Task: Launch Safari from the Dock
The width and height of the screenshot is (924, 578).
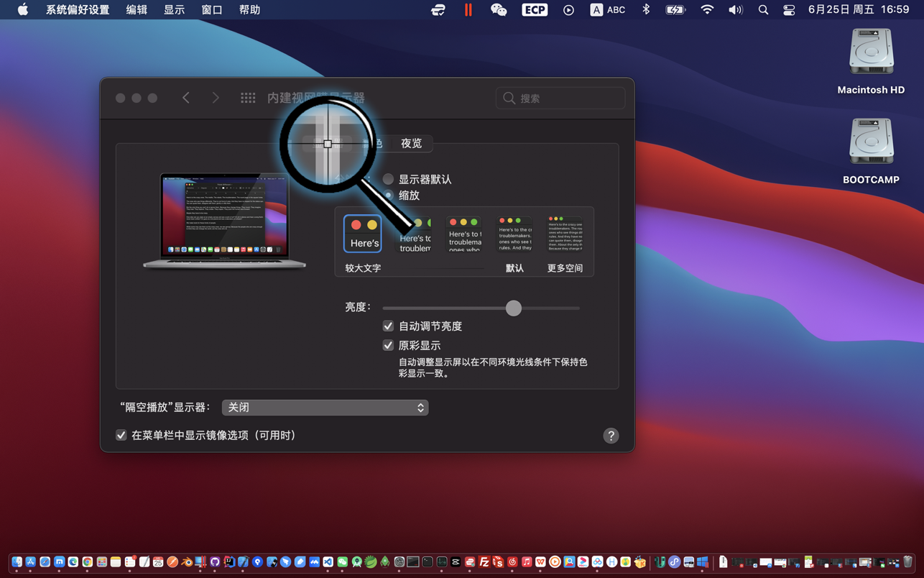Action: pyautogui.click(x=45, y=562)
